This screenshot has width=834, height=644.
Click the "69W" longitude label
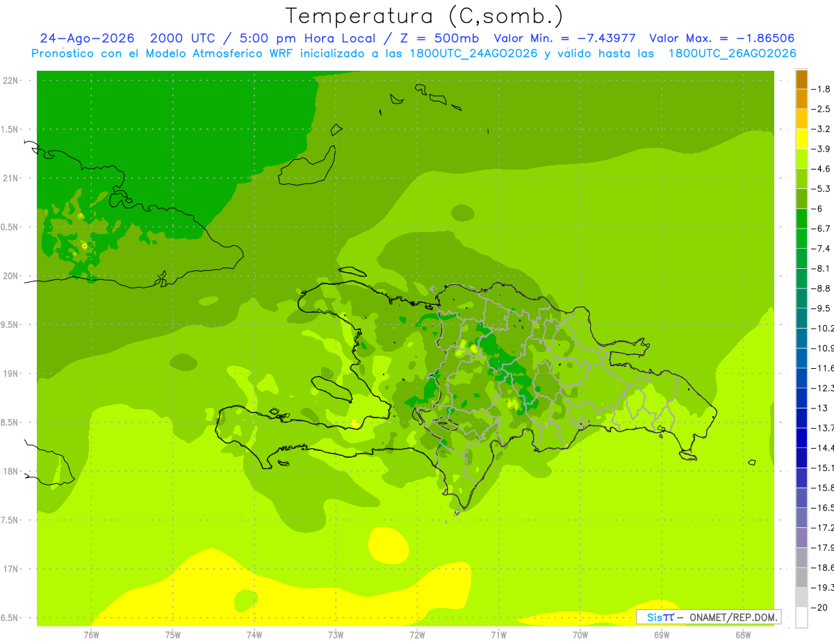point(661,635)
